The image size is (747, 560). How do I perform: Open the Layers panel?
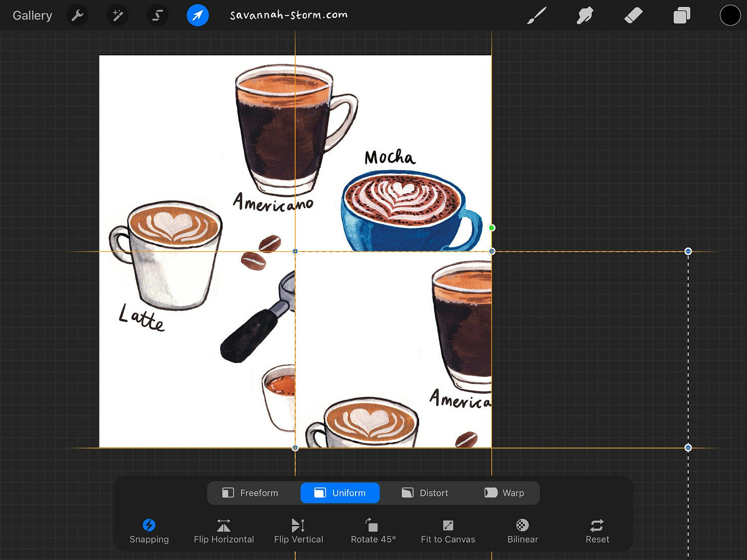tap(681, 15)
